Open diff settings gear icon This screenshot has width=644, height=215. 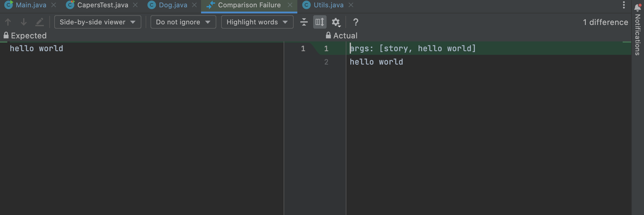click(x=336, y=22)
